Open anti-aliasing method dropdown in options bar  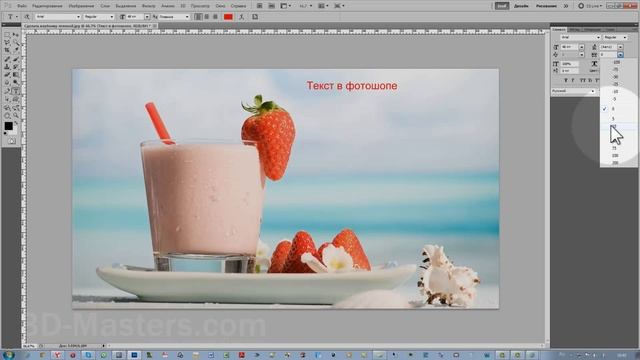tap(187, 17)
